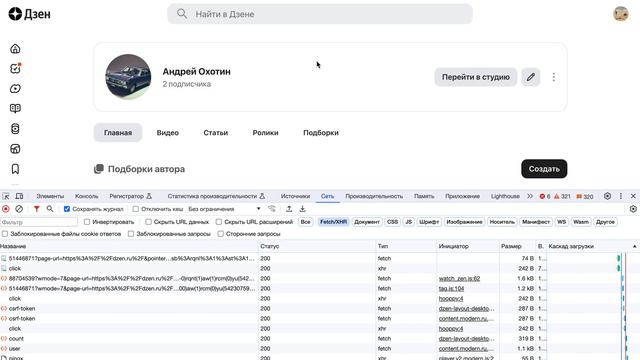640x360 pixels.
Task: Click the waterfall column sort arrow
Action: coord(634,247)
